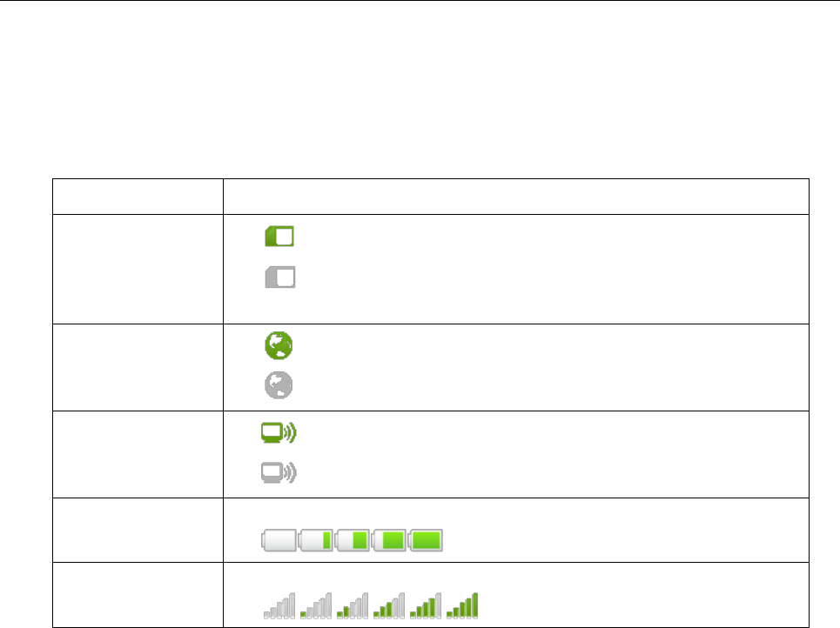Viewport: 840px width, 628px height.
Task: Select the signal icon with three green bars
Action: [x=389, y=605]
